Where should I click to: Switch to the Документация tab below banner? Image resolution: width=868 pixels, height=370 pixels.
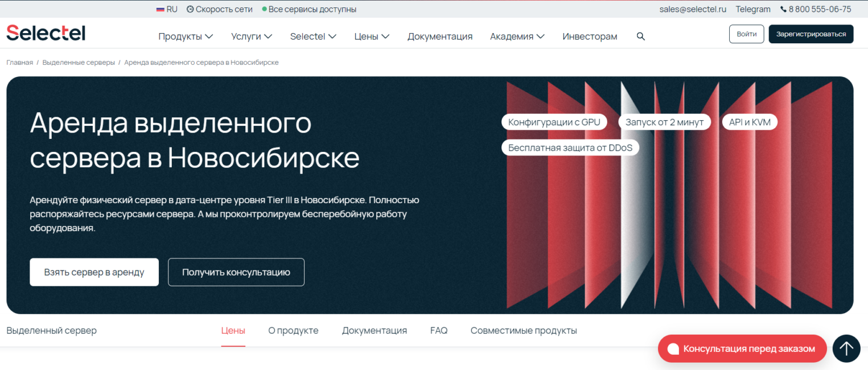(x=375, y=331)
